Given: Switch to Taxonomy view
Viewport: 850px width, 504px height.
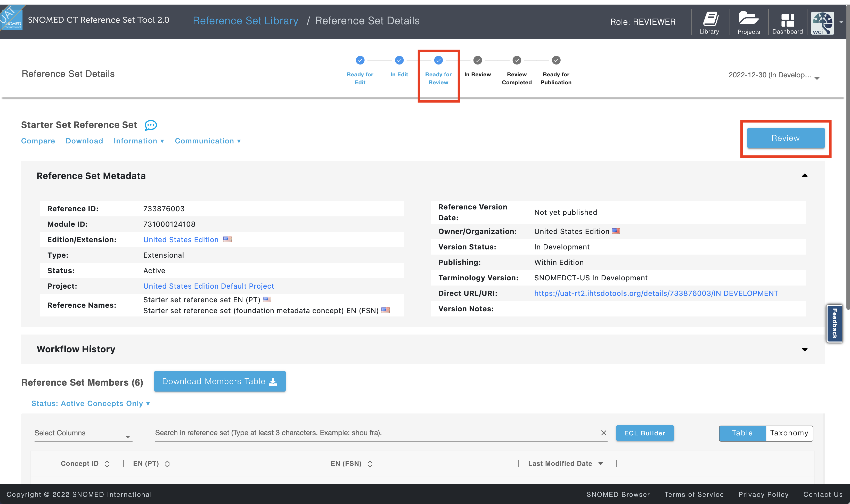Looking at the screenshot, I should pyautogui.click(x=789, y=433).
